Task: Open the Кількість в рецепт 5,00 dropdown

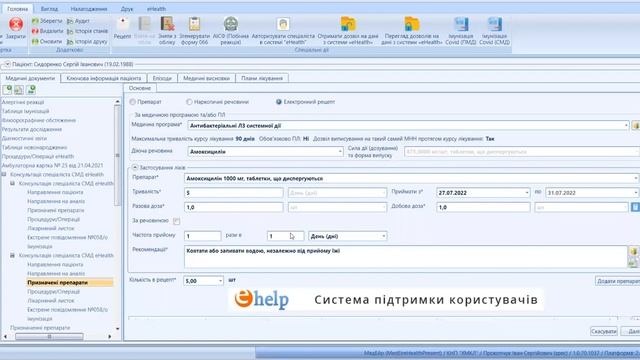Action: pyautogui.click(x=220, y=281)
